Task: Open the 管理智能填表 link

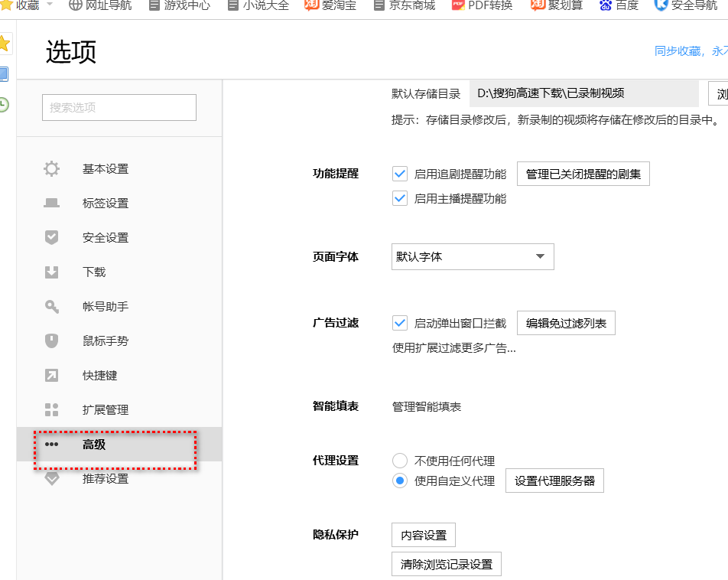Action: [x=427, y=406]
